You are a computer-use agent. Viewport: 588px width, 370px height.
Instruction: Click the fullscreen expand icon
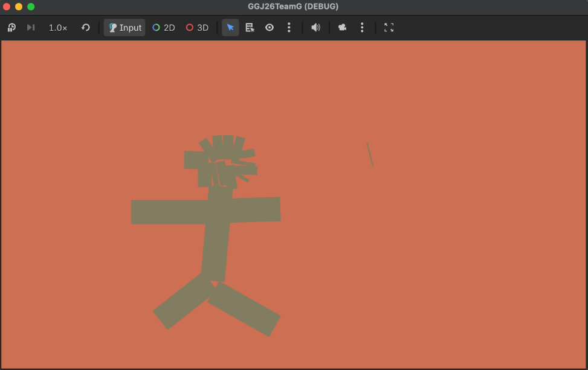click(x=389, y=28)
